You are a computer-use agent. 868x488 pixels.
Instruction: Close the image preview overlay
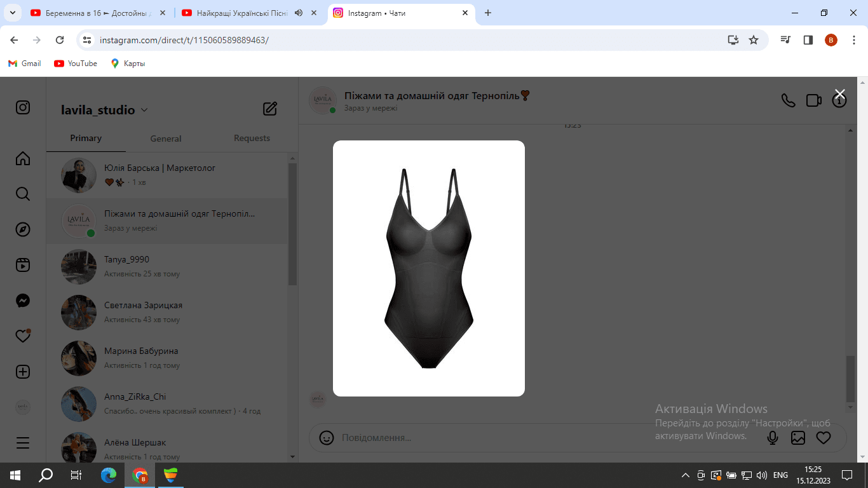pyautogui.click(x=840, y=94)
